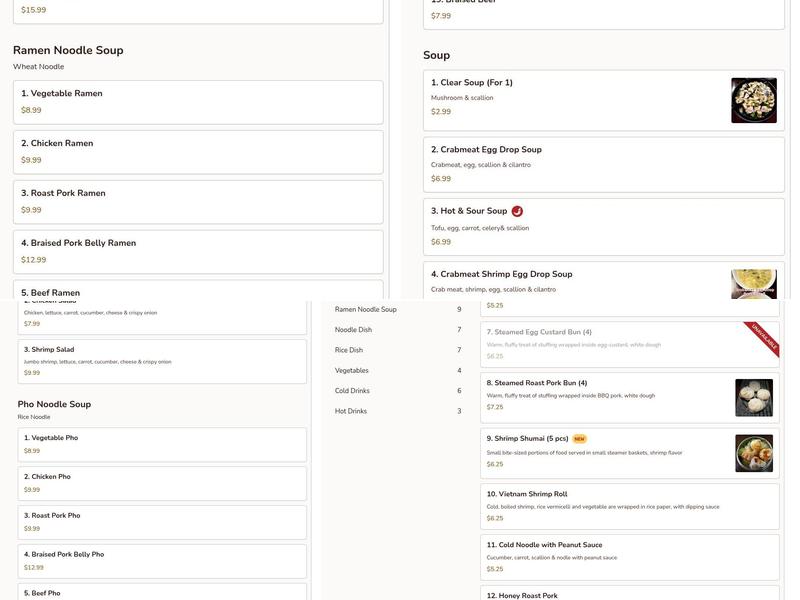Open the Hot Drinks category
The width and height of the screenshot is (800, 600).
[351, 411]
